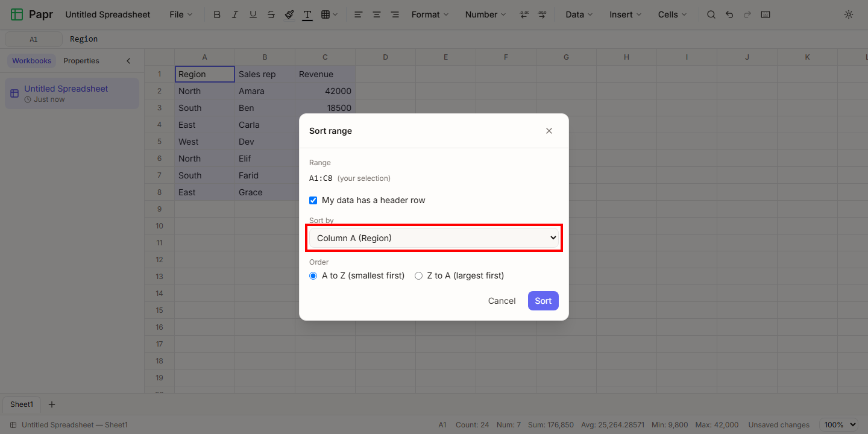
Task: Open the Insert menu
Action: 625,14
